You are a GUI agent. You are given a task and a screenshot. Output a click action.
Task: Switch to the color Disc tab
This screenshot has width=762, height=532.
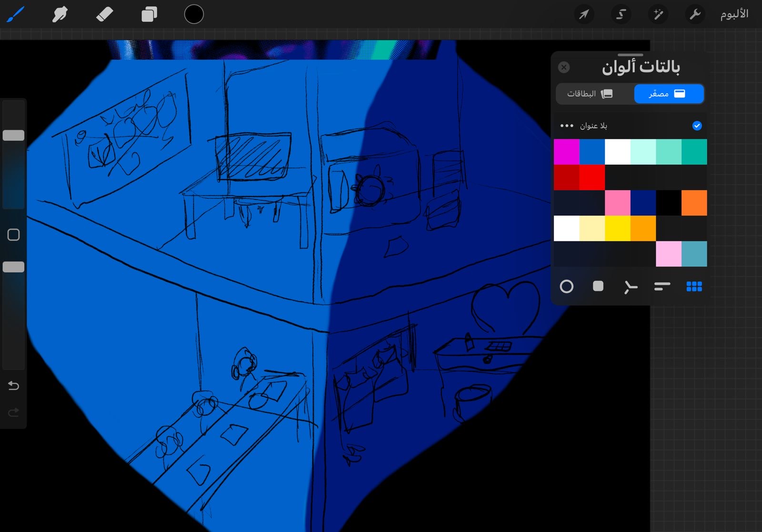point(567,286)
